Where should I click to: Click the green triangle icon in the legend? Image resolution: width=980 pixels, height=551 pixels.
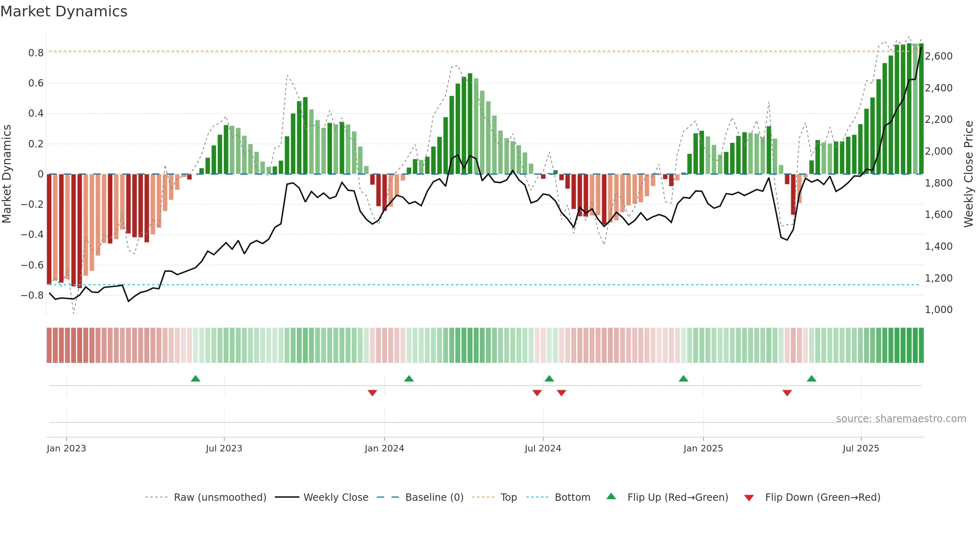pos(611,496)
